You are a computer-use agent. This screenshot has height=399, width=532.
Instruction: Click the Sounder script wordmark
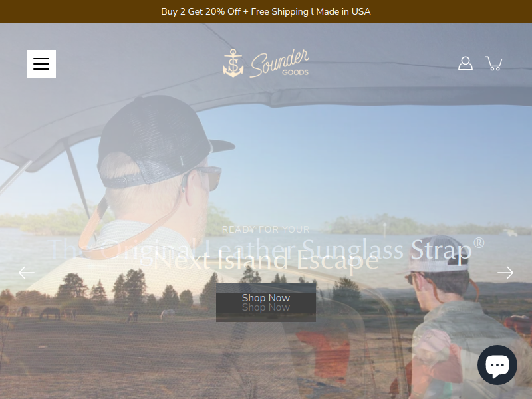pyautogui.click(x=279, y=62)
